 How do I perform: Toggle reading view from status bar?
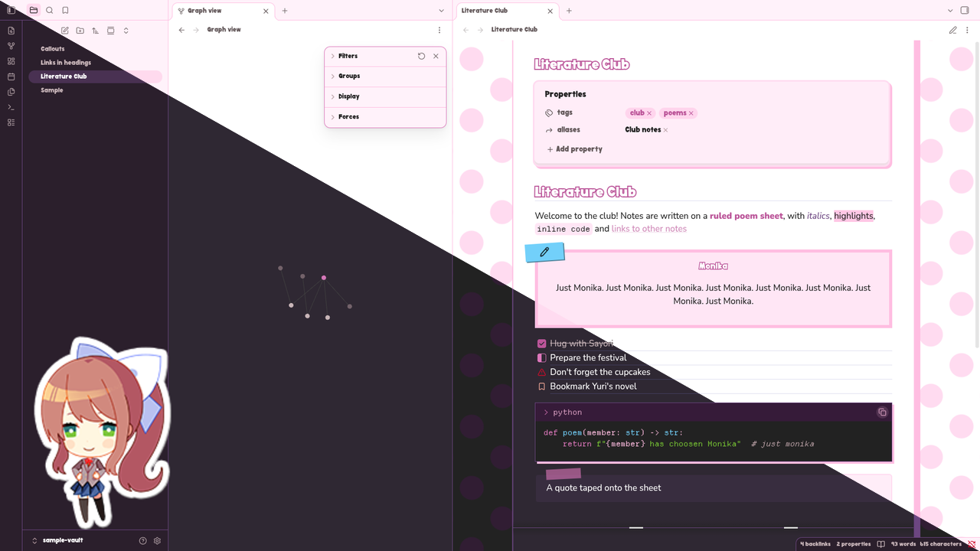pos(881,544)
